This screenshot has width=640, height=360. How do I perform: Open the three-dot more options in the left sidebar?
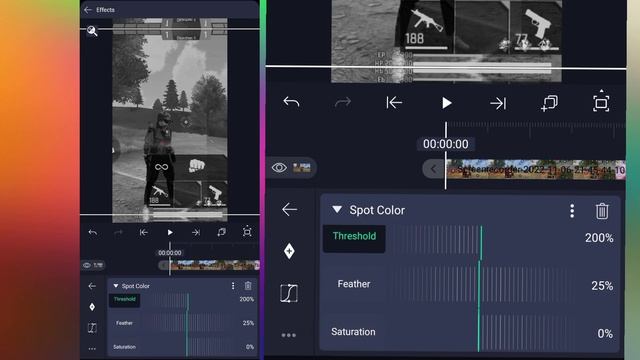coord(92,349)
